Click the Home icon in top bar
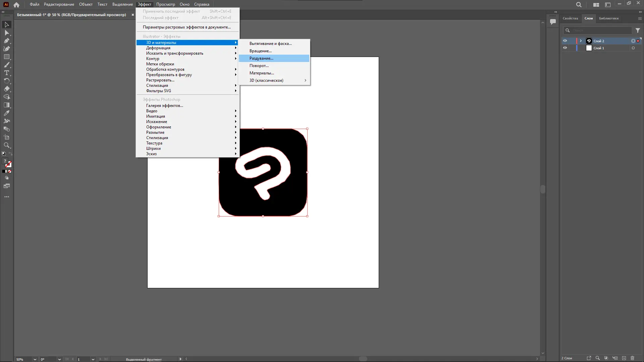The height and width of the screenshot is (362, 644). click(x=16, y=5)
